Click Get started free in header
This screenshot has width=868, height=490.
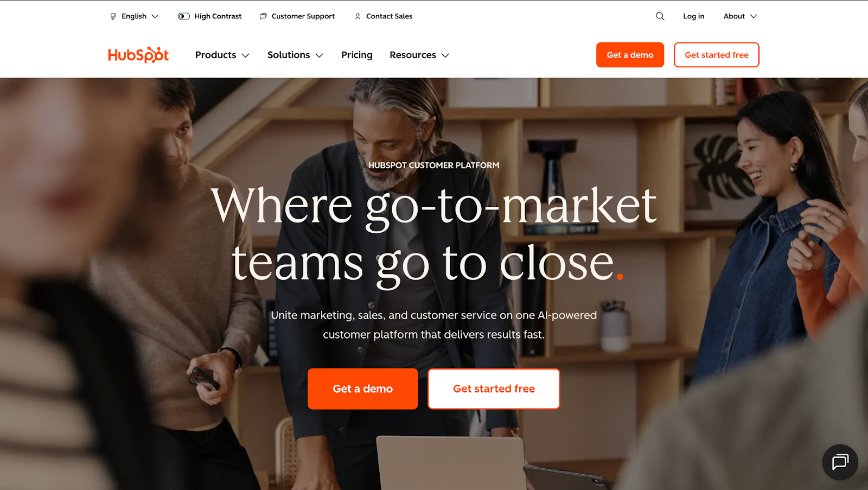pos(716,55)
